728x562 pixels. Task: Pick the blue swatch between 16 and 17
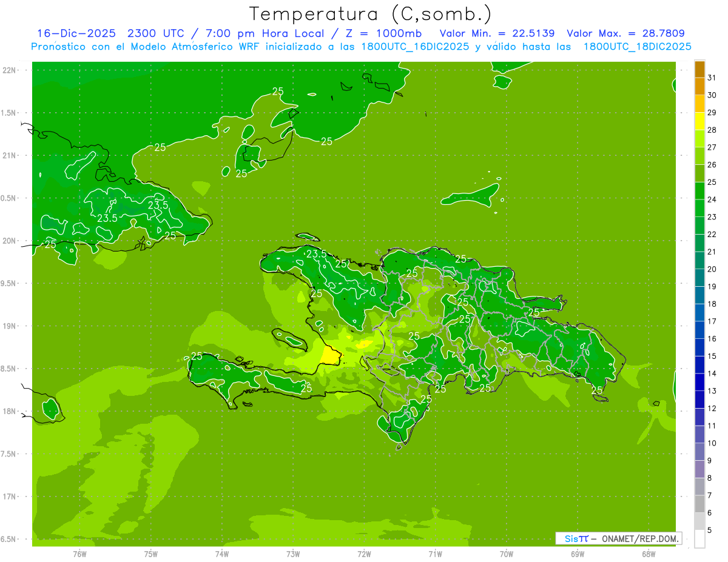(699, 330)
